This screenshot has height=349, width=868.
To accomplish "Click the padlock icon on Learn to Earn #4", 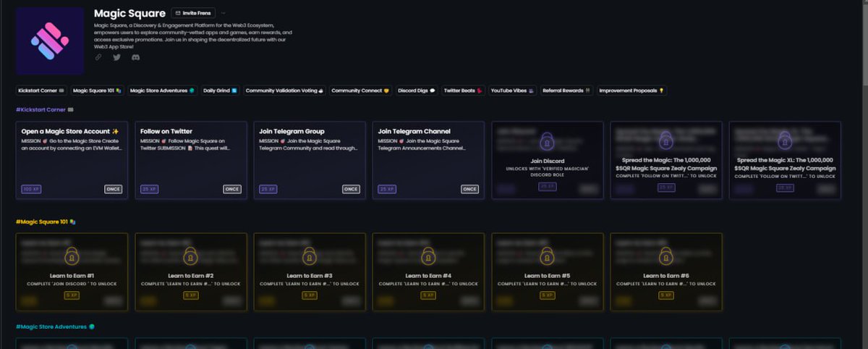I will 428,256.
